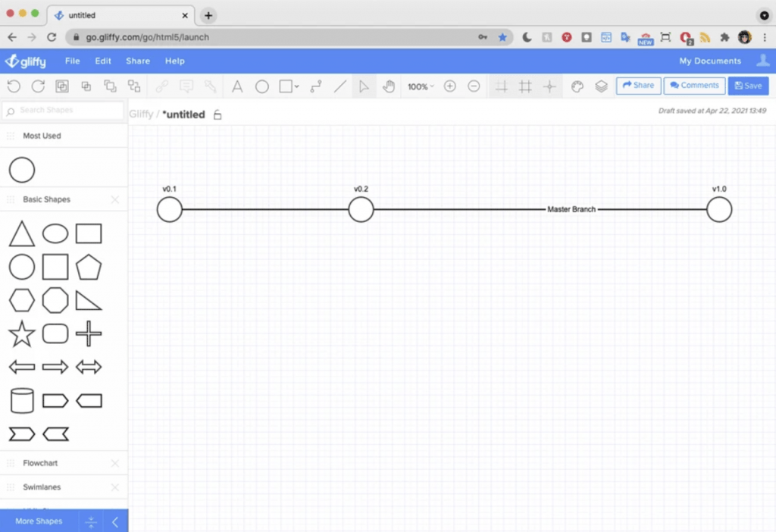
Task: Pick the octagon shape
Action: point(55,300)
